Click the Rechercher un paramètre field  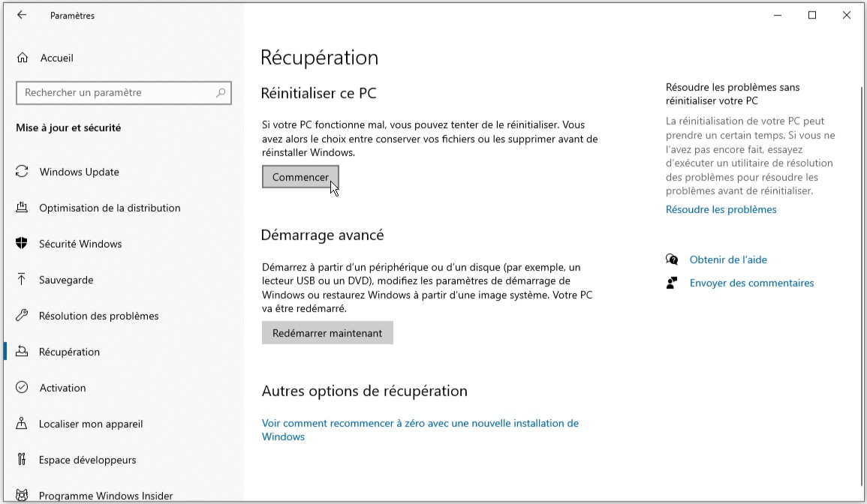point(116,93)
